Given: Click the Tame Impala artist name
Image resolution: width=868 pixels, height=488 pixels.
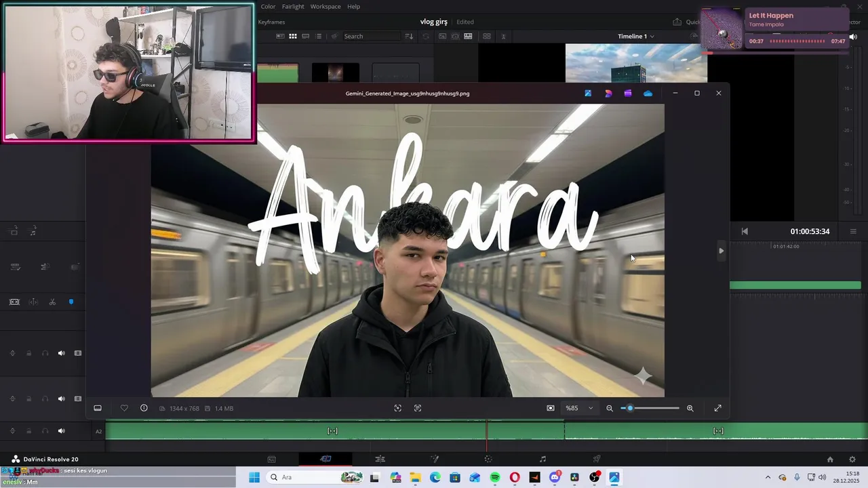Looking at the screenshot, I should [766, 24].
